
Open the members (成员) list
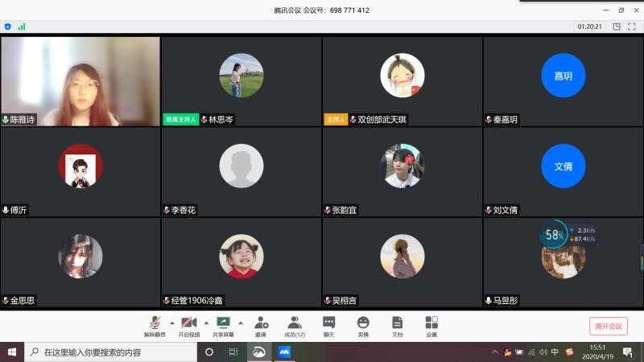[x=295, y=325]
